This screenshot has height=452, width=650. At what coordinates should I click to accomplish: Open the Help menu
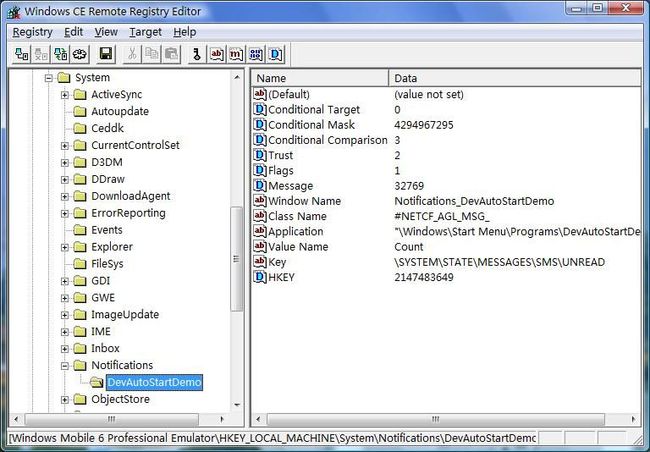(184, 32)
